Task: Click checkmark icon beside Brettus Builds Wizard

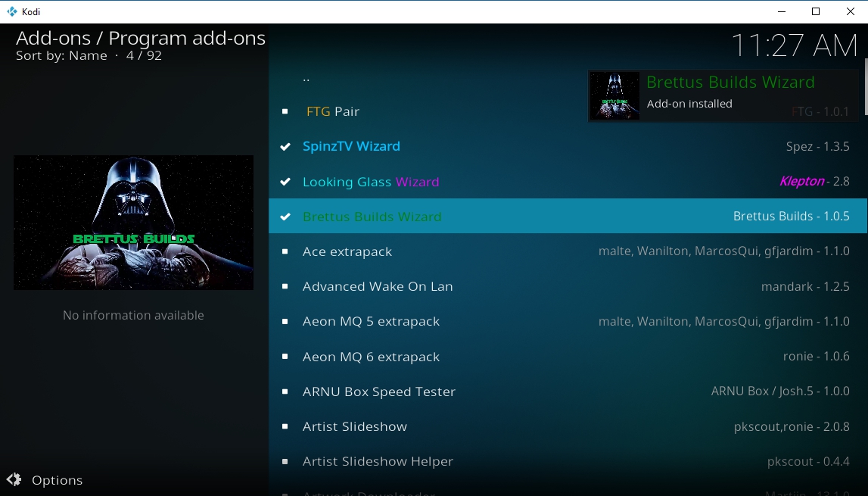Action: point(285,216)
